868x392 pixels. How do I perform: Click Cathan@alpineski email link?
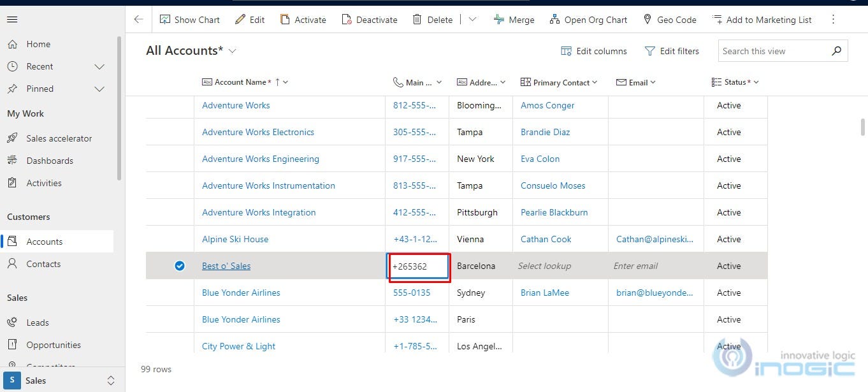click(655, 239)
